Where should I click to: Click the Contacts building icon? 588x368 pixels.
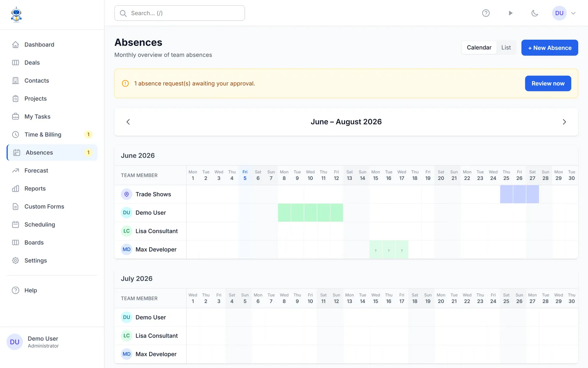pyautogui.click(x=15, y=81)
